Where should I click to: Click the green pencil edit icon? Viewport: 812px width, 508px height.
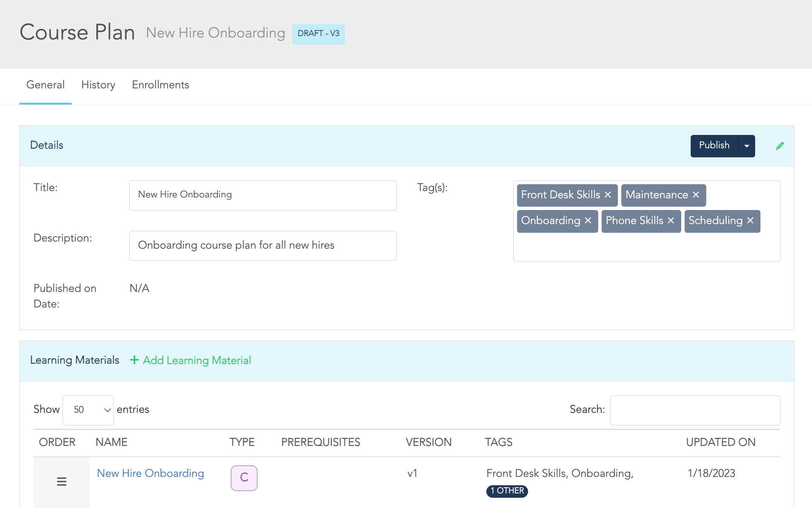pyautogui.click(x=780, y=146)
